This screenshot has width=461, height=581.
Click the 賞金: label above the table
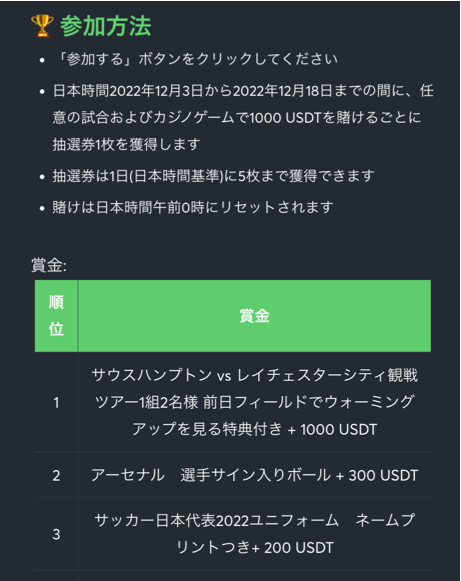click(49, 265)
